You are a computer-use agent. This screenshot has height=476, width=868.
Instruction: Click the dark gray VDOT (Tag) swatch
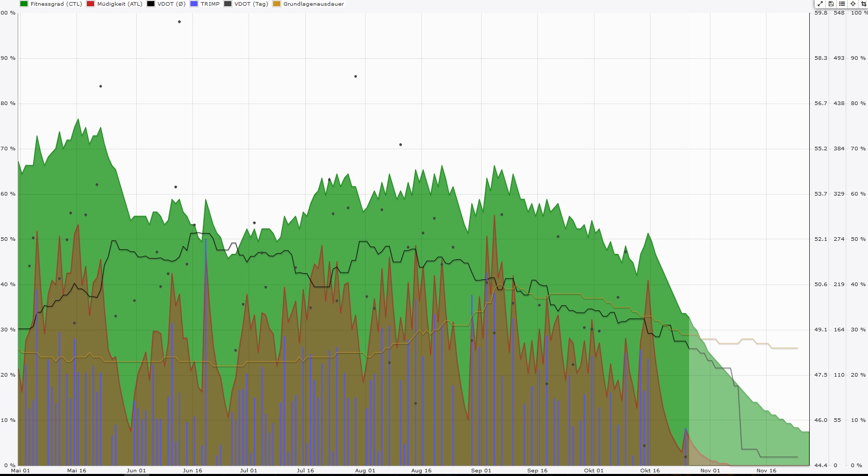pos(228,4)
